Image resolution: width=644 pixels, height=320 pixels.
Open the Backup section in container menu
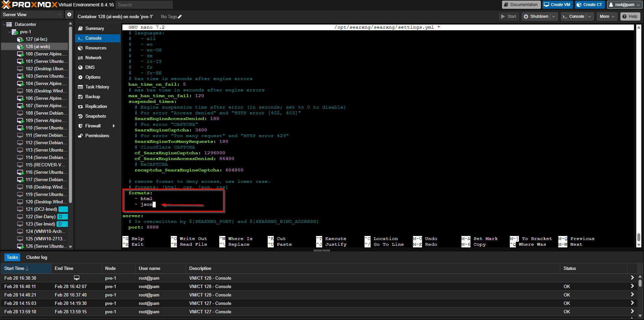(92, 97)
